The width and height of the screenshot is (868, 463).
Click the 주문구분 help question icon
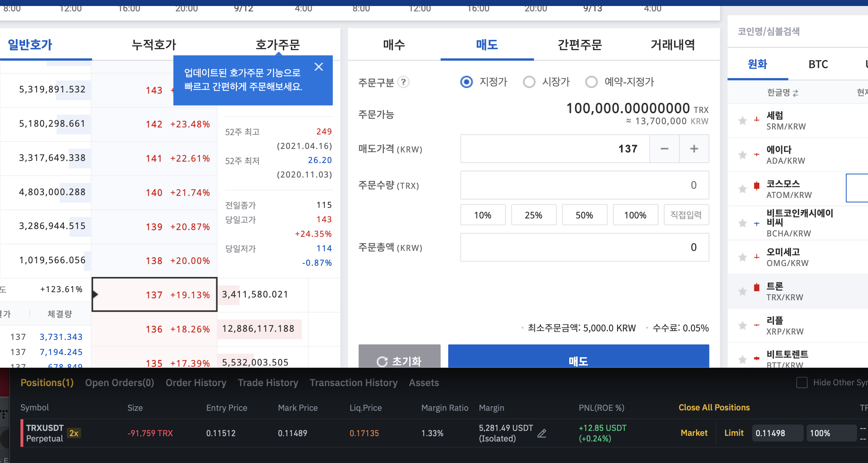(x=403, y=82)
